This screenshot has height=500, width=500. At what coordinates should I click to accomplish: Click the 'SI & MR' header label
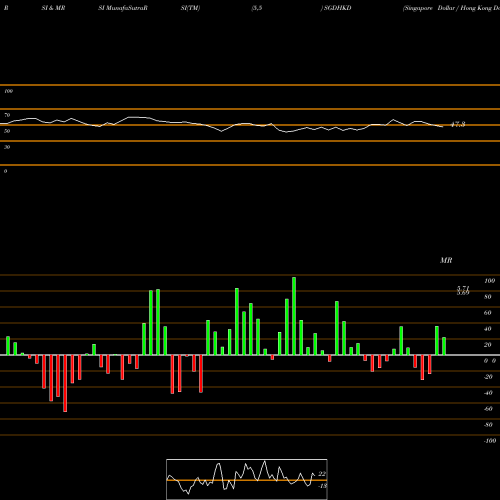[x=53, y=8]
